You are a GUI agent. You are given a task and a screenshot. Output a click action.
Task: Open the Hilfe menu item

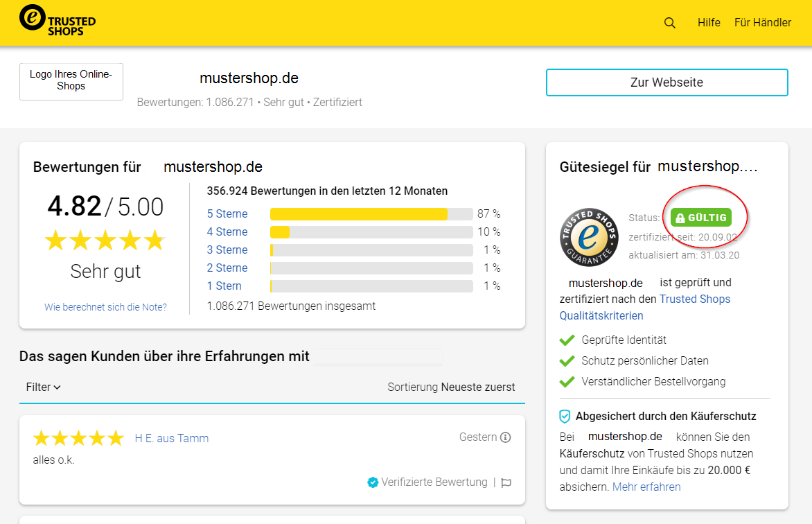click(x=709, y=22)
